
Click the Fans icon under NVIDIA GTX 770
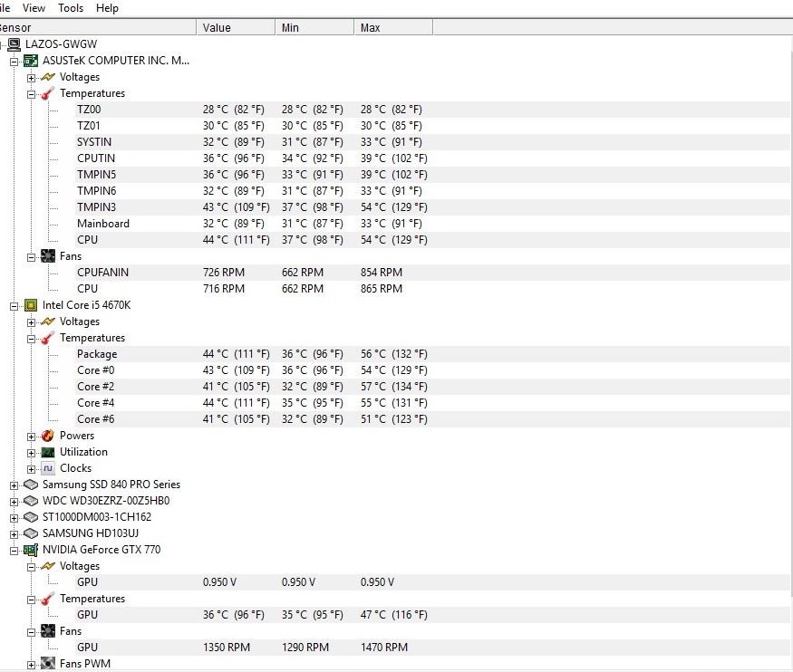47,631
